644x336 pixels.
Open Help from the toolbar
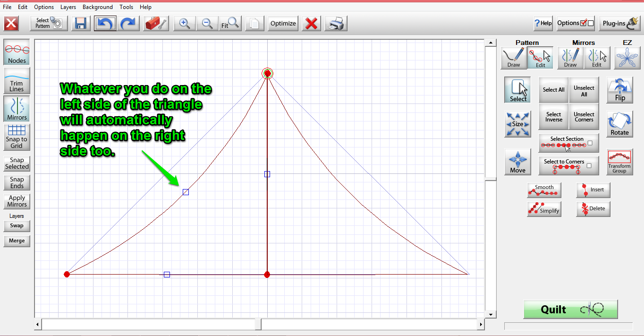(543, 23)
